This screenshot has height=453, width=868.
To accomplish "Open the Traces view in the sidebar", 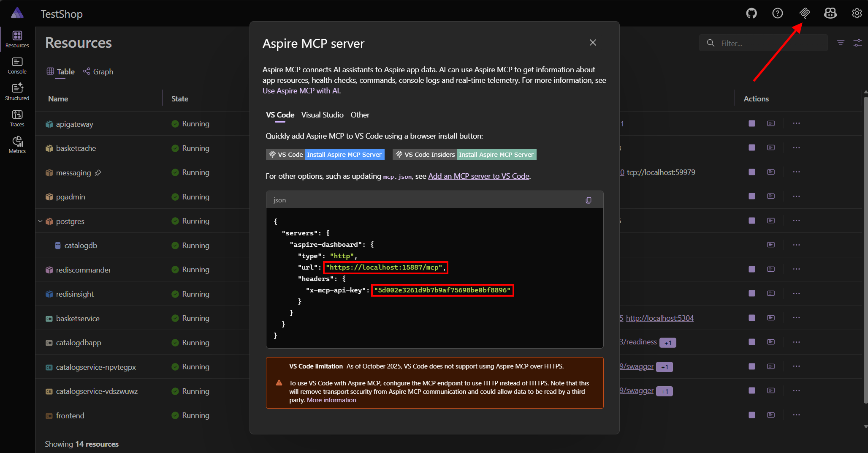I will (x=17, y=117).
